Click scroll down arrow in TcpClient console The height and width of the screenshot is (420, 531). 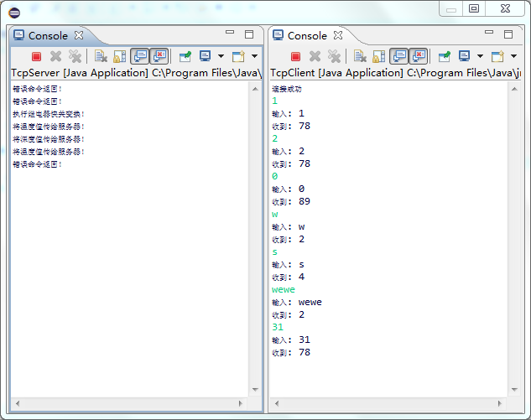point(514,390)
